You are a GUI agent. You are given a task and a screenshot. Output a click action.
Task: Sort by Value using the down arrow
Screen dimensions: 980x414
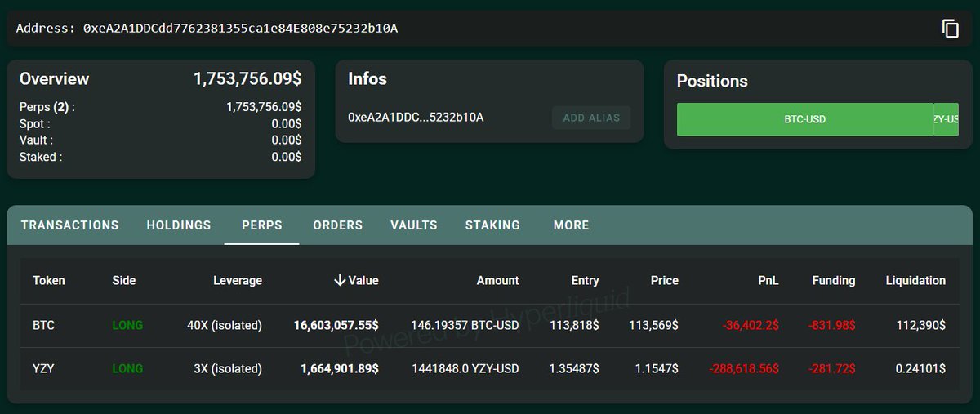(x=340, y=280)
